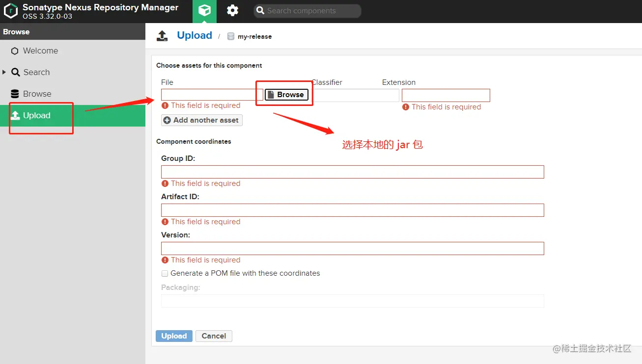The image size is (642, 364).
Task: Click the Browse file button
Action: click(287, 95)
